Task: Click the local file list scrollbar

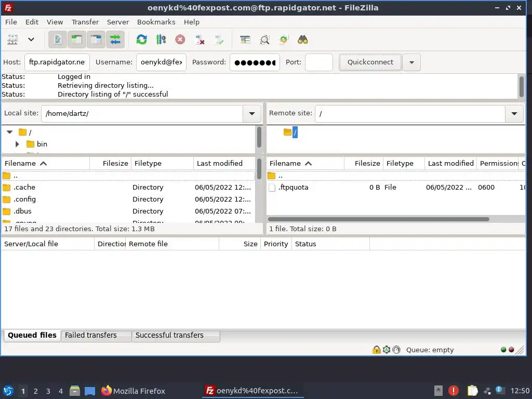Action: click(x=259, y=169)
